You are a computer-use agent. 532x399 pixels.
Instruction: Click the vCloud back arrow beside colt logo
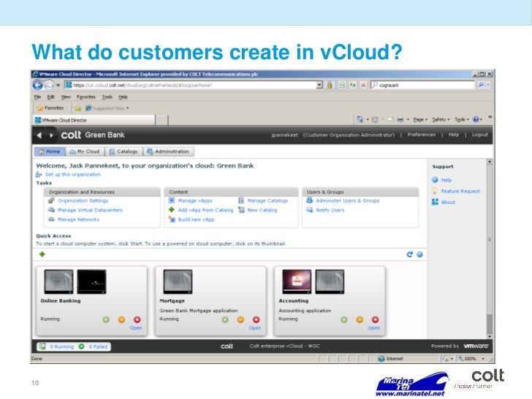[39, 135]
